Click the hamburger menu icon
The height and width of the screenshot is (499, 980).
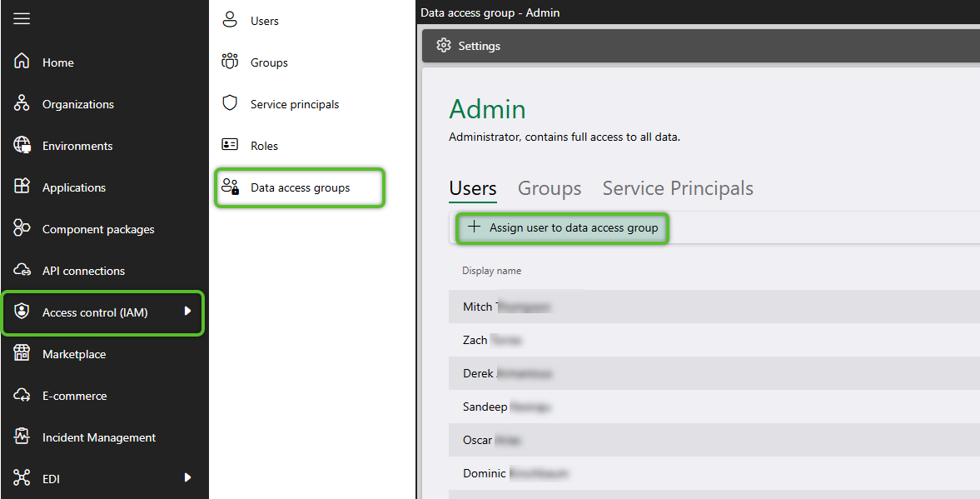(x=22, y=18)
